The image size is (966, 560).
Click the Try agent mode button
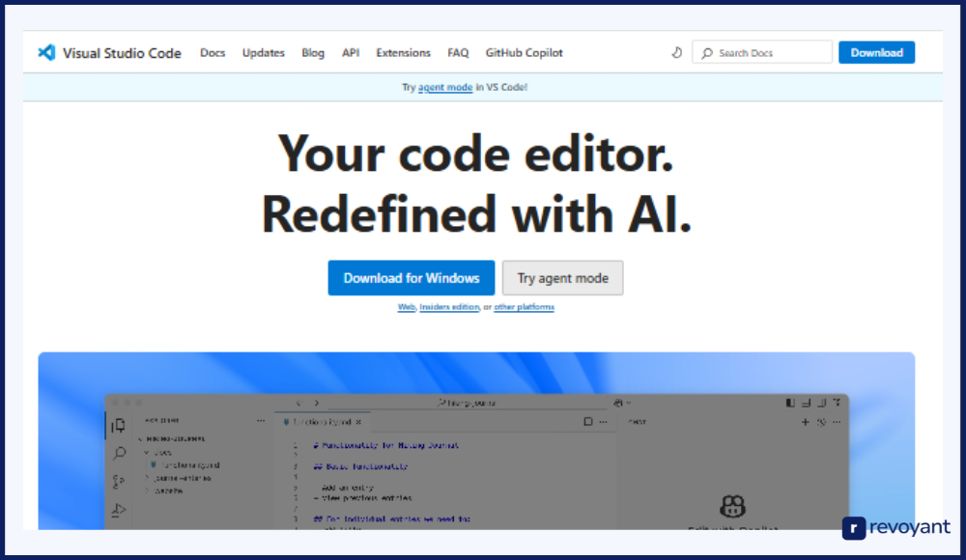tap(562, 278)
